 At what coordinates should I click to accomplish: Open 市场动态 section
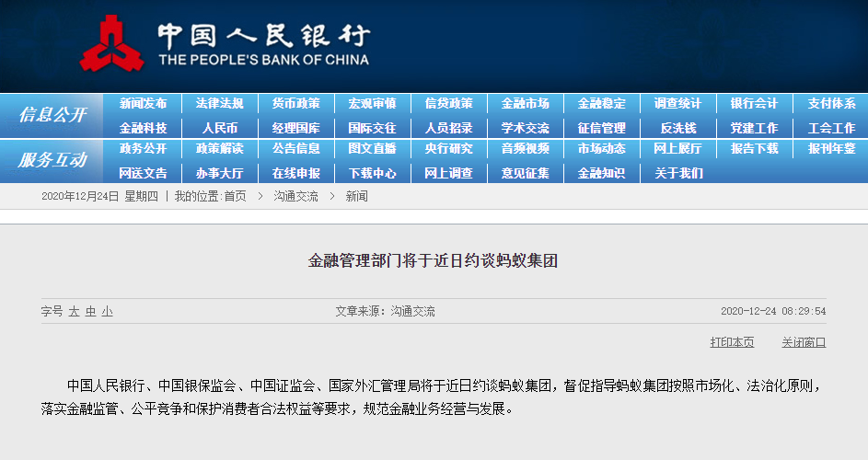601,148
